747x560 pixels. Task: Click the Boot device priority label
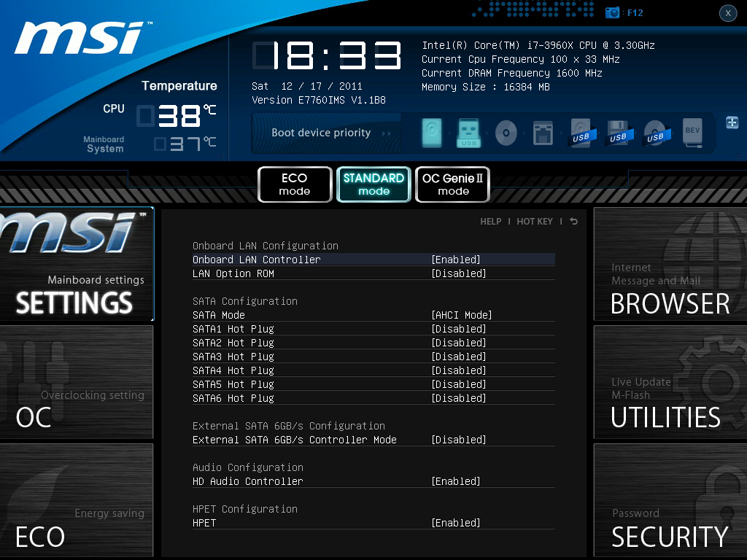[x=321, y=133]
